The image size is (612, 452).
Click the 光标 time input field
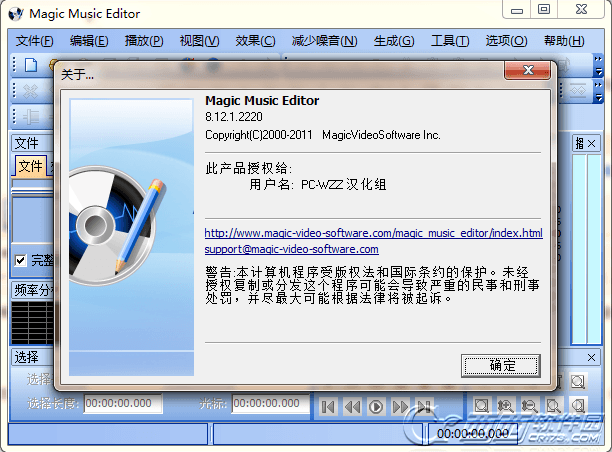click(x=271, y=403)
